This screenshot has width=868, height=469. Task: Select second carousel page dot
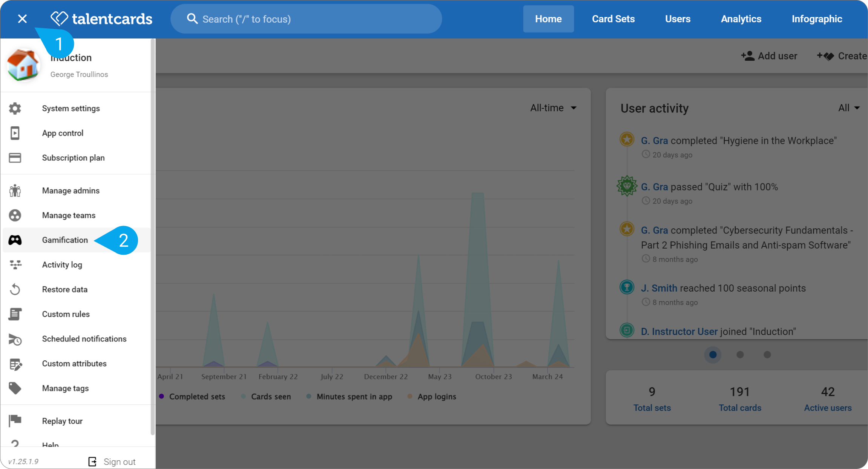coord(740,355)
